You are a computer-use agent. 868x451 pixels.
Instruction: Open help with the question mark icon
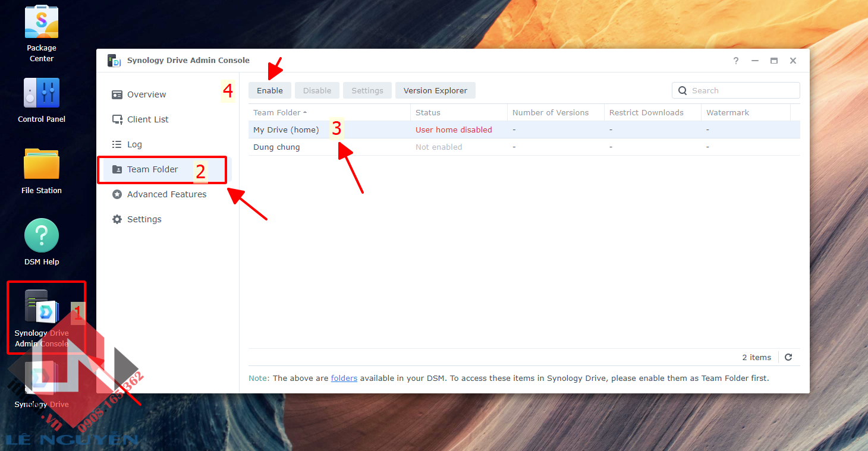[x=736, y=61]
